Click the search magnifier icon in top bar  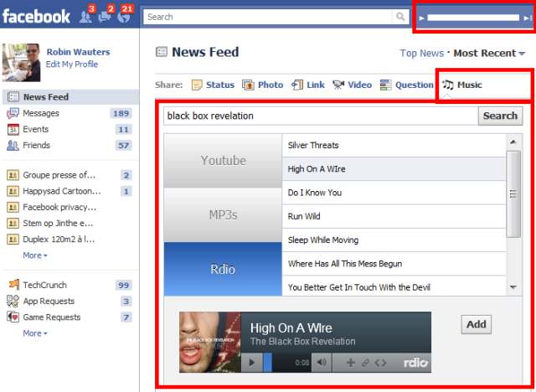tap(400, 17)
